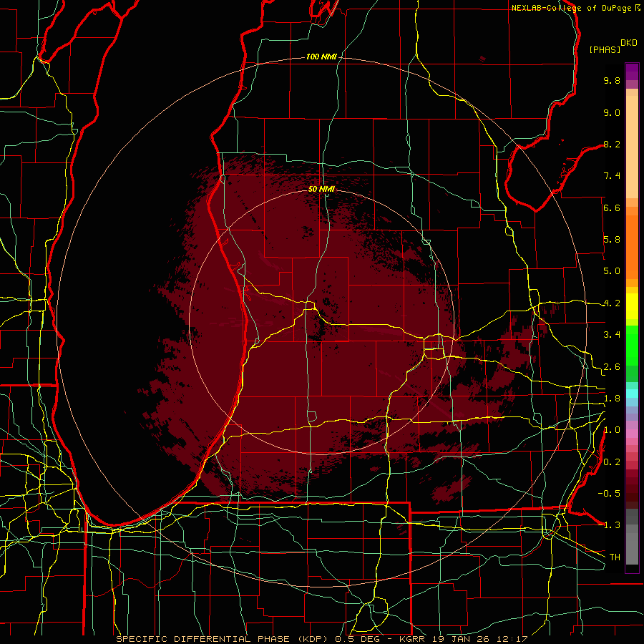
Task: Select the 7.4 scale value
Action: tap(612, 176)
